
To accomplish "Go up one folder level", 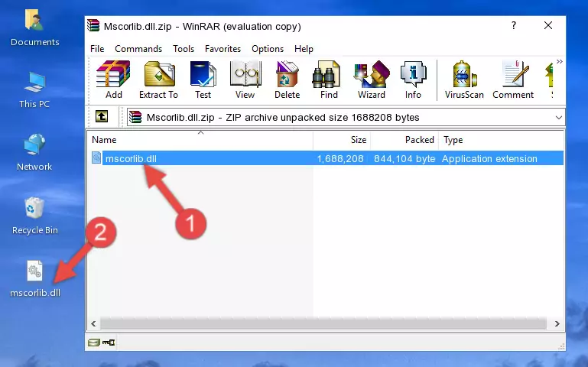I will tap(102, 116).
